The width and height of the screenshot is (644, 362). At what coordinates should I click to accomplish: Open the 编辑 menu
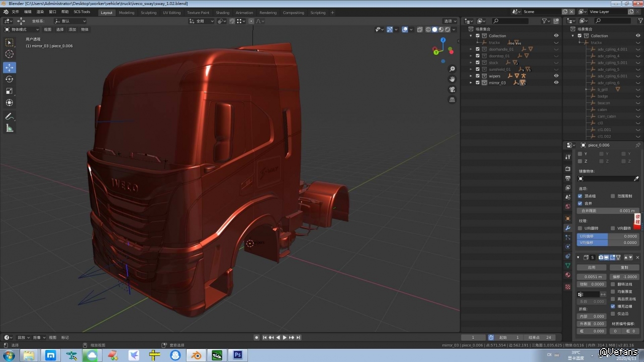click(28, 12)
